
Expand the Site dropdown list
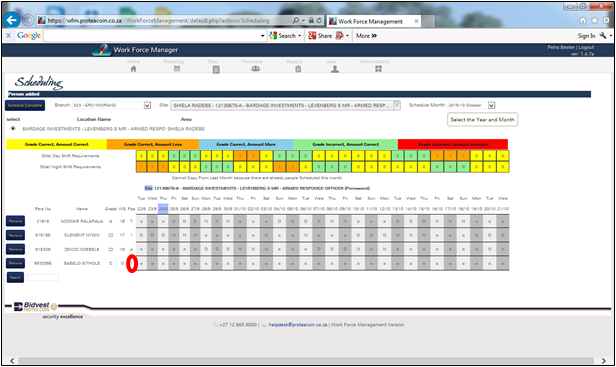click(x=397, y=105)
